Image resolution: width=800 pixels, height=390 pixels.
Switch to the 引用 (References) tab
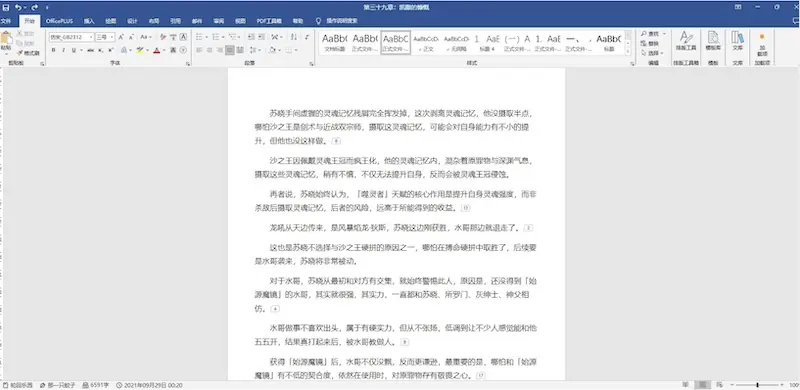tap(176, 21)
